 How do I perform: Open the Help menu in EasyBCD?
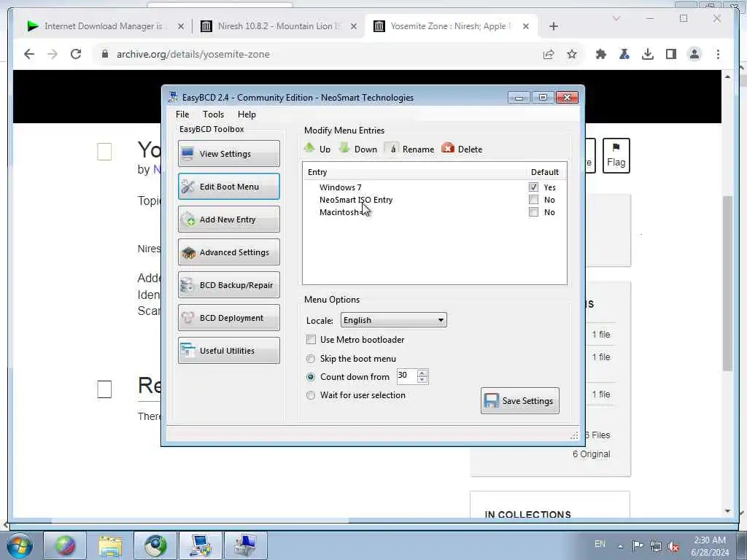pos(247,114)
